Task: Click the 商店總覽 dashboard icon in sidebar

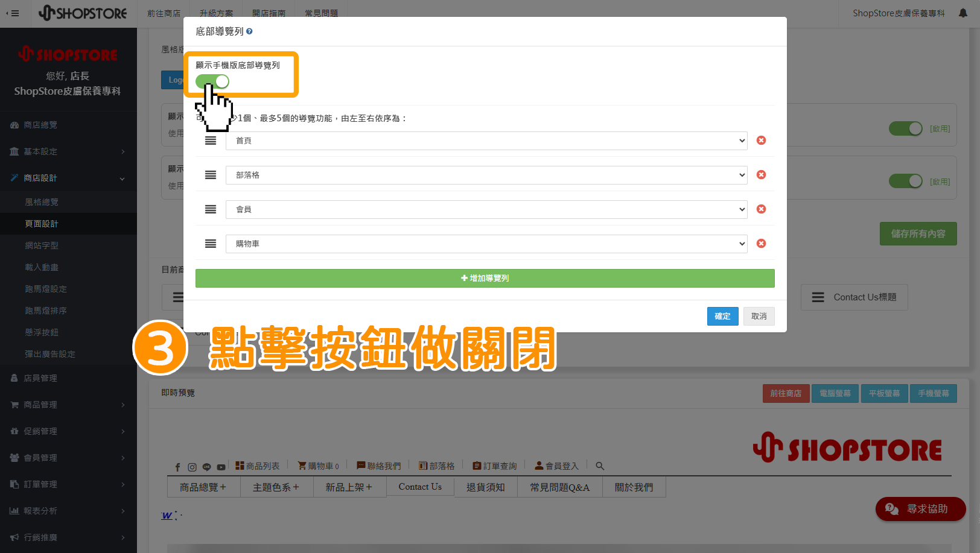Action: click(14, 125)
